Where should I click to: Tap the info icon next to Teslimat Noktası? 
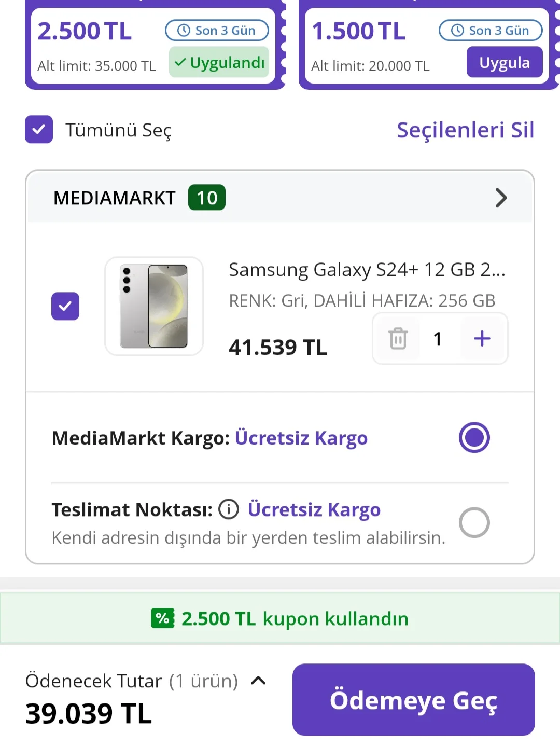tap(229, 509)
